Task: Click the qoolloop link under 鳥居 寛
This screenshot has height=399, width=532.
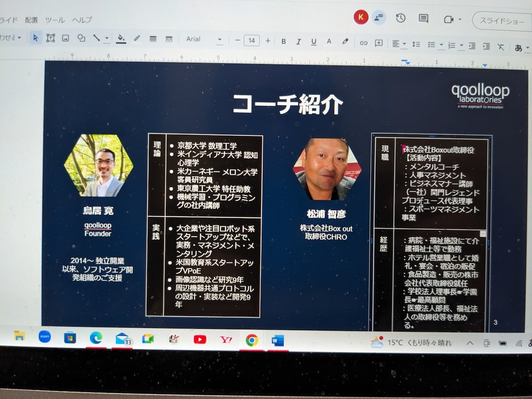Action: [98, 225]
